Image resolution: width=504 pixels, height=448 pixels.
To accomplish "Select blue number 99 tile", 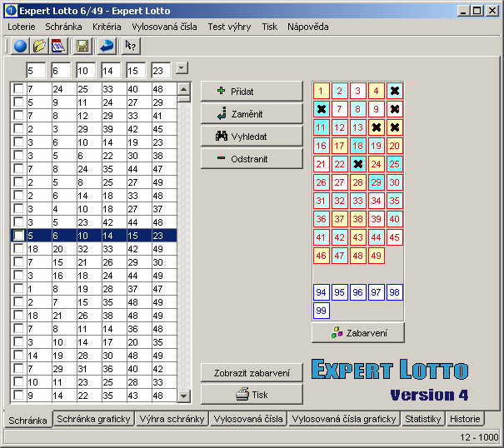I will point(321,311).
